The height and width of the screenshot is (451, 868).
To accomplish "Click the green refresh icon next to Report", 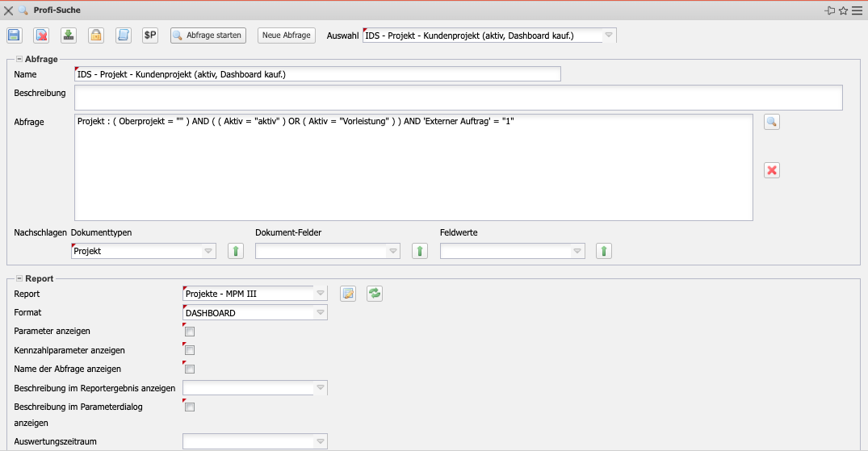I will 375,294.
